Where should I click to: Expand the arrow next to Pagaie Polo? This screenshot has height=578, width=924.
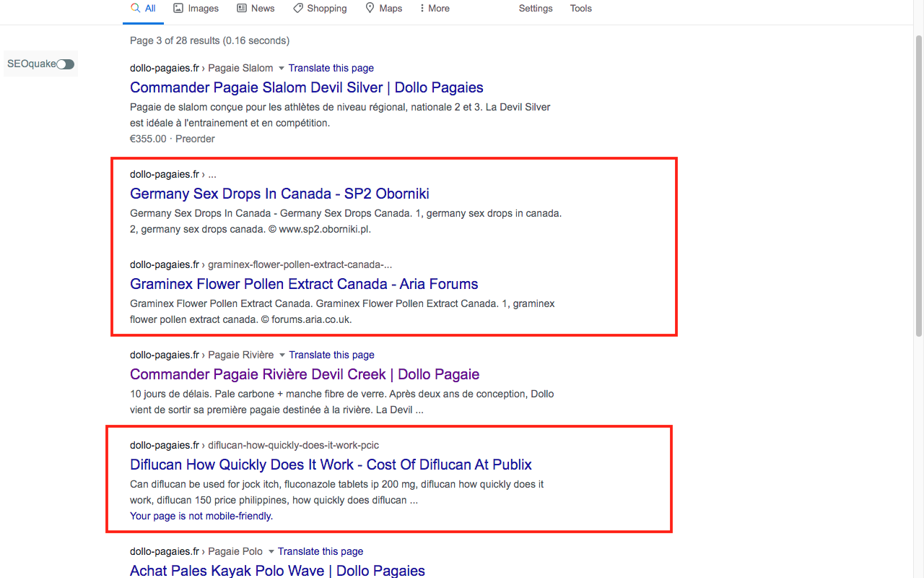click(x=271, y=551)
